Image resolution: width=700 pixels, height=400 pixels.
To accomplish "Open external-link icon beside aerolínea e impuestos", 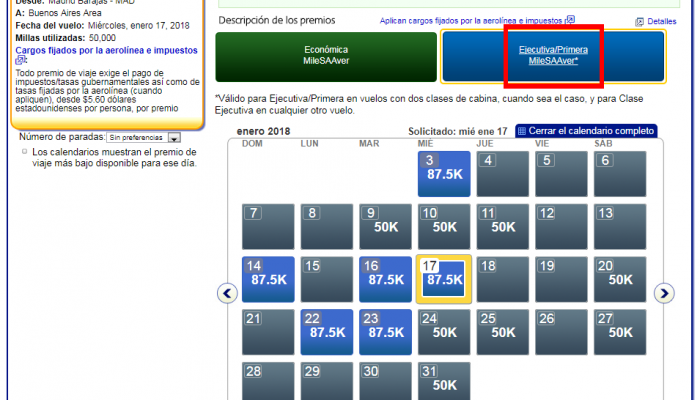I will coord(570,20).
